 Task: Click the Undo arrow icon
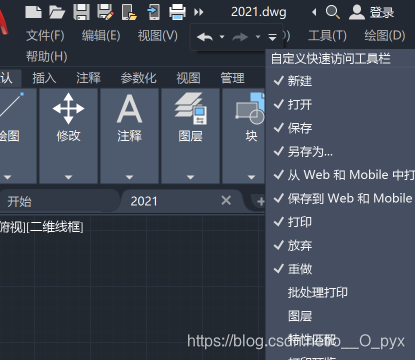click(205, 37)
